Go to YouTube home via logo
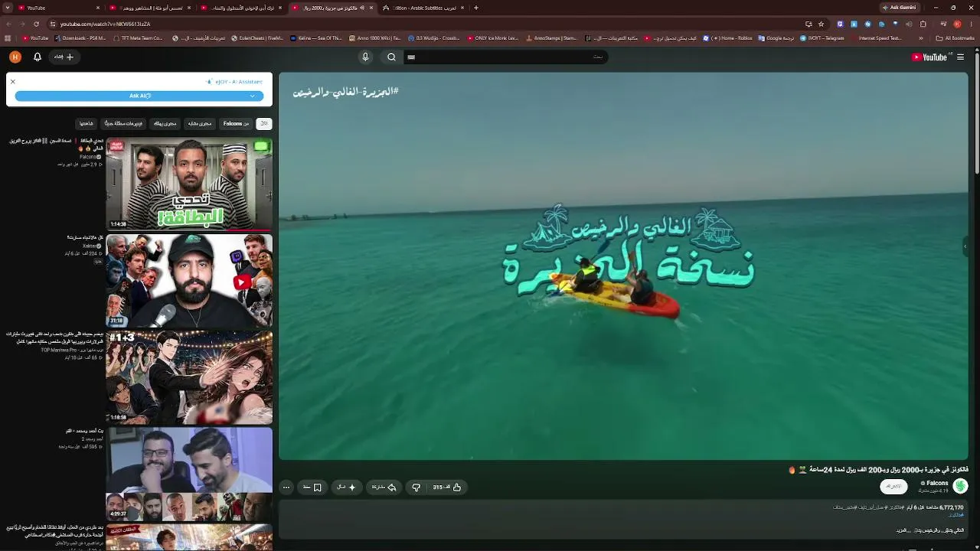Viewport: 980px width, 551px height. [929, 57]
